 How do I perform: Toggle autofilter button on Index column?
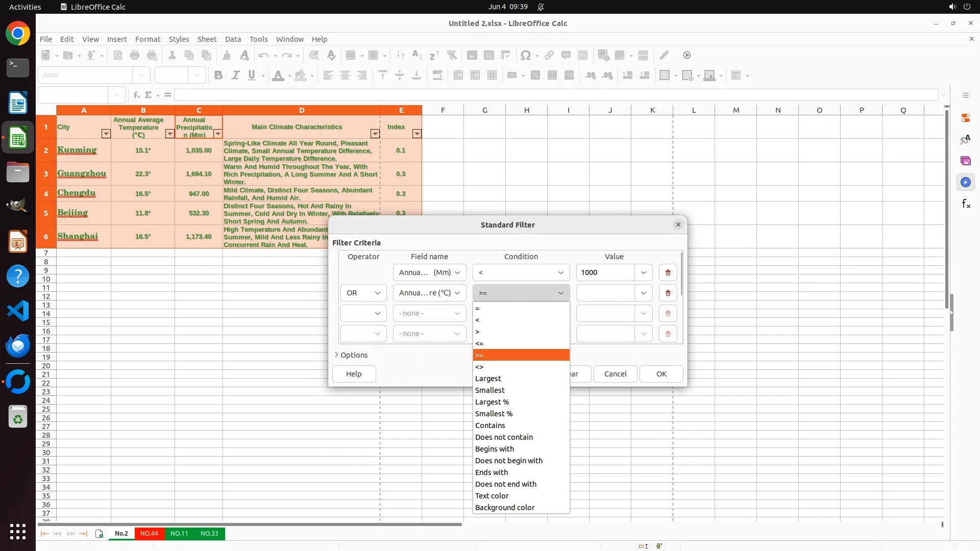pos(416,134)
